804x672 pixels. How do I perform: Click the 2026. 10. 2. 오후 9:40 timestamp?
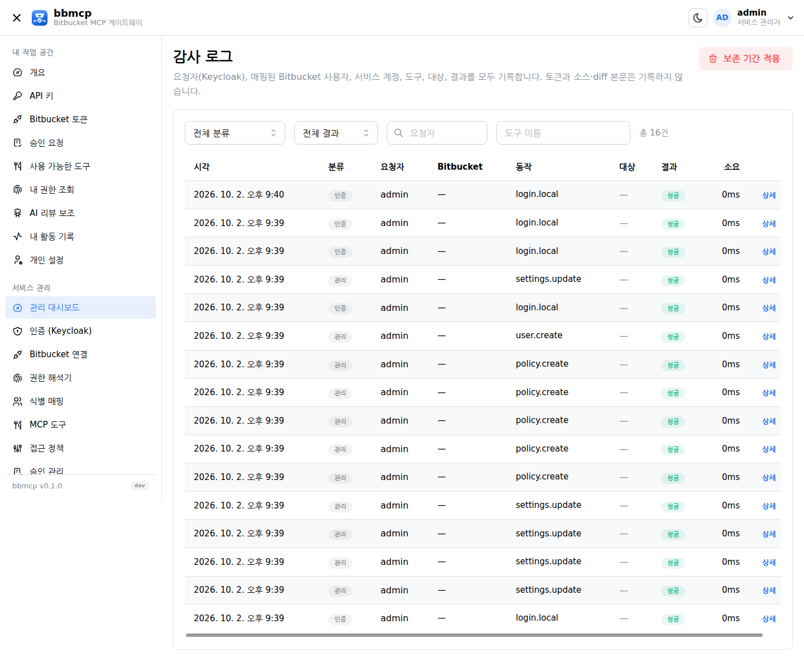coord(239,195)
